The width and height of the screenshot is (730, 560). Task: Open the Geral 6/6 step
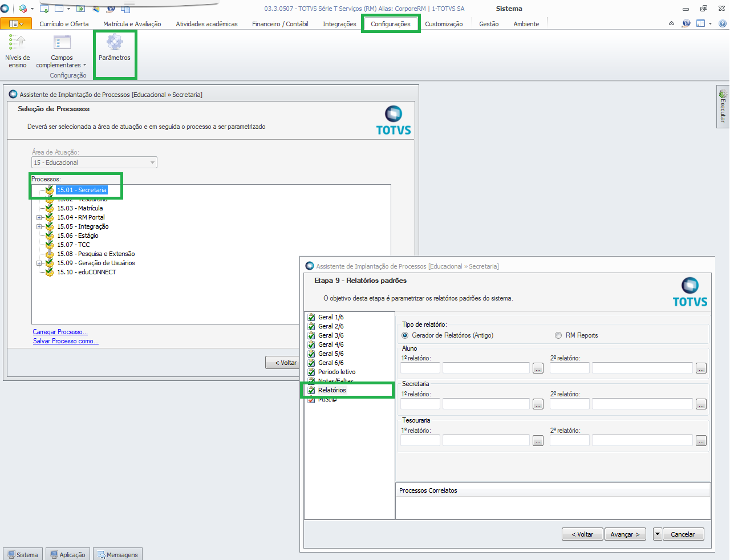click(331, 363)
